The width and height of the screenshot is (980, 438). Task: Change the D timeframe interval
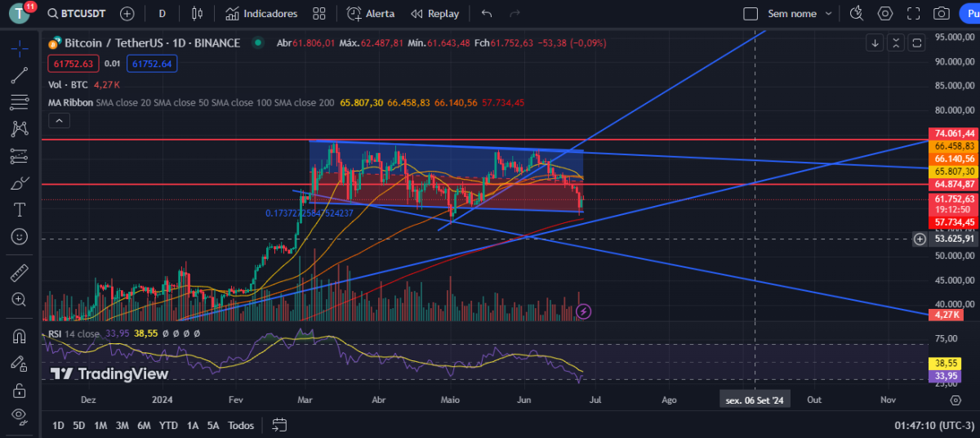[162, 14]
